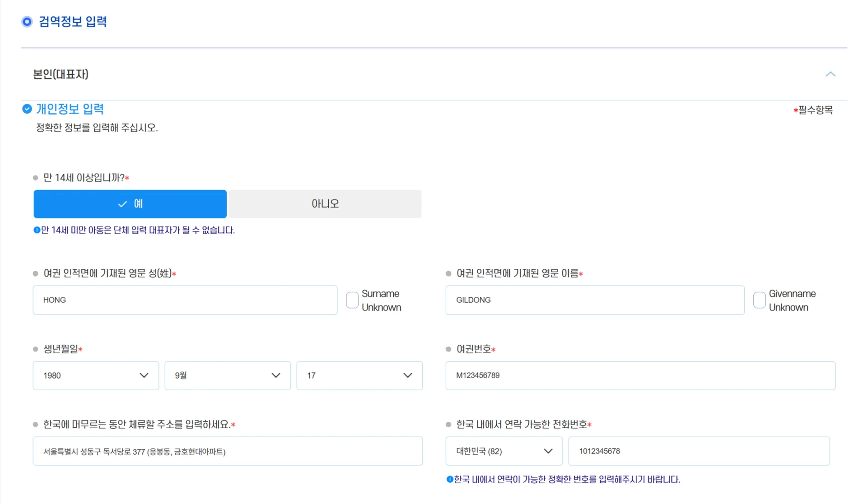The width and height of the screenshot is (867, 504).
Task: Open the birth day dropdown showing 17
Action: [x=359, y=375]
